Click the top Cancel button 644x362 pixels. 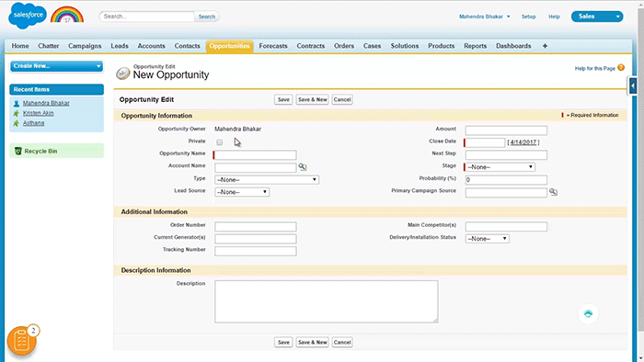[342, 99]
